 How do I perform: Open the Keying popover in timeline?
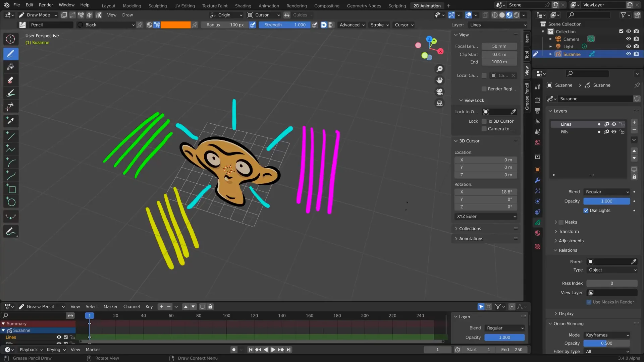click(56, 350)
